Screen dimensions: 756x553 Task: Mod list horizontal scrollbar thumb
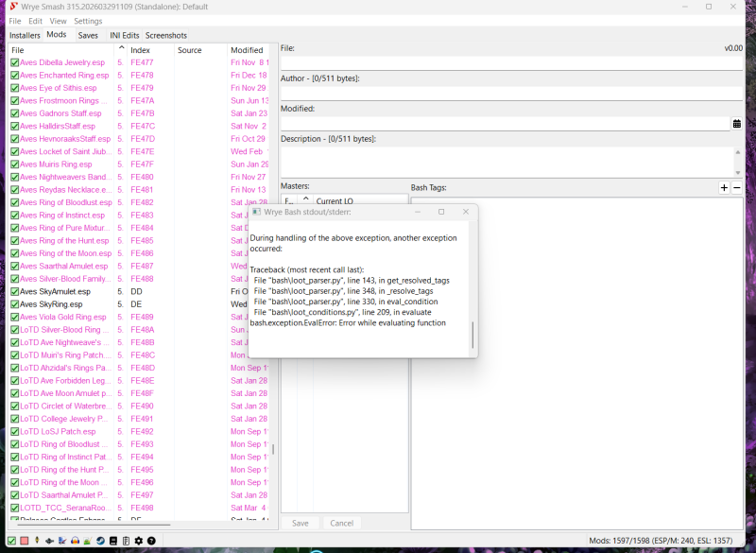(94, 524)
